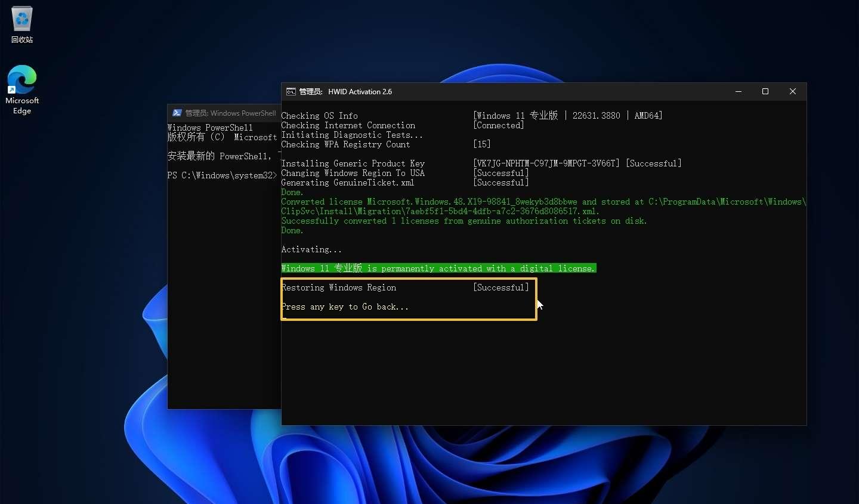Viewport: 859px width, 504px height.
Task: Click the '[Connected]' status value
Action: tap(499, 125)
